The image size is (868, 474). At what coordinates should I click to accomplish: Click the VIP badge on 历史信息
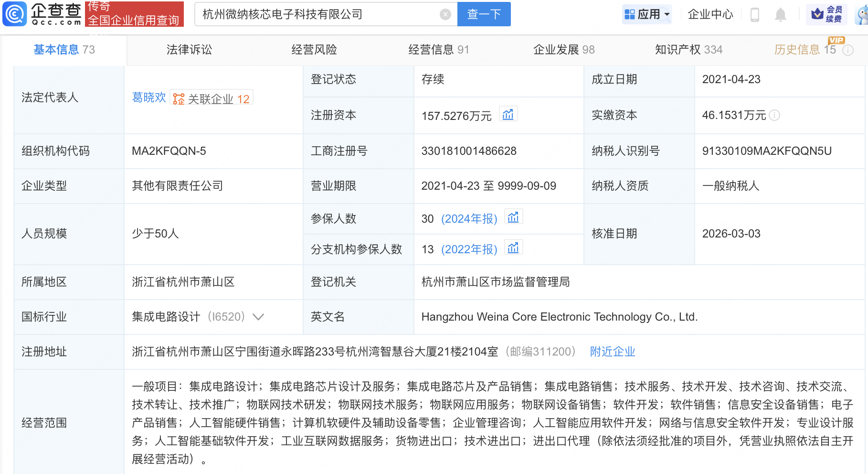[836, 41]
